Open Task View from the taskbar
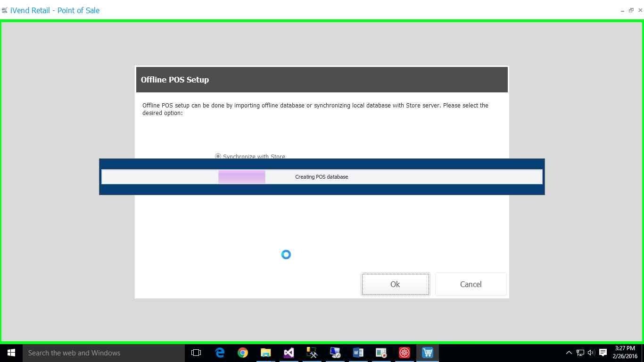Image resolution: width=644 pixels, height=362 pixels. (x=196, y=353)
